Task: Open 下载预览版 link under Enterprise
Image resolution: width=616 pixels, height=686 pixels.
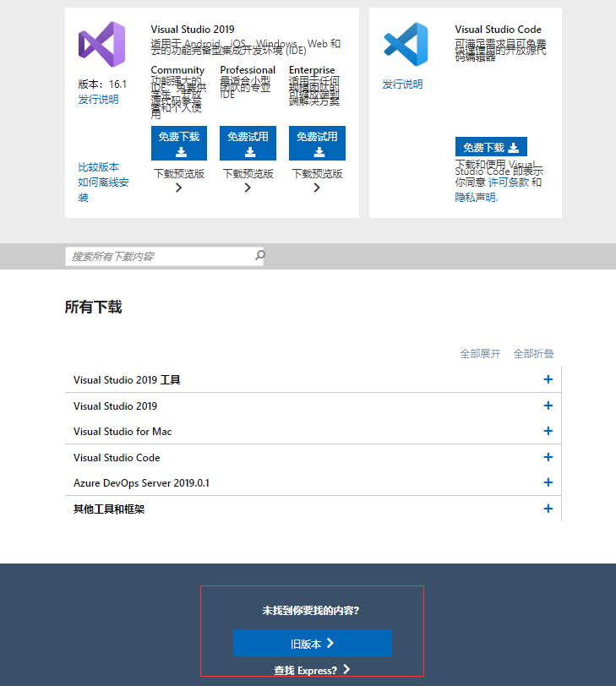Action: click(317, 180)
